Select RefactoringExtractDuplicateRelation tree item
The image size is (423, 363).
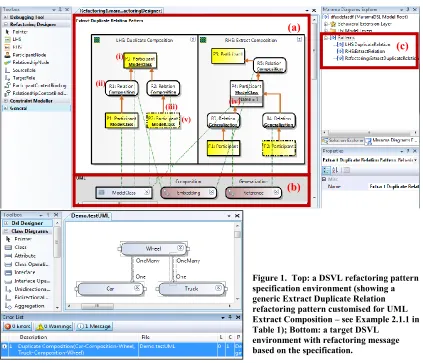[x=377, y=58]
